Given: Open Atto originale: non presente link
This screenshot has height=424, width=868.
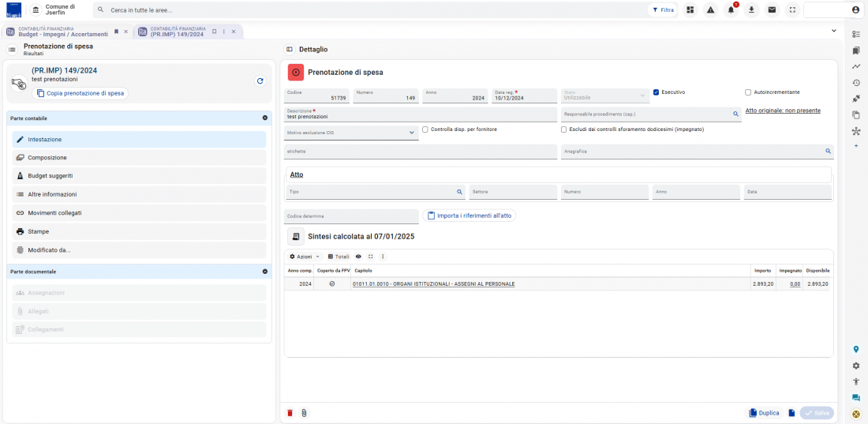Looking at the screenshot, I should click(x=783, y=111).
